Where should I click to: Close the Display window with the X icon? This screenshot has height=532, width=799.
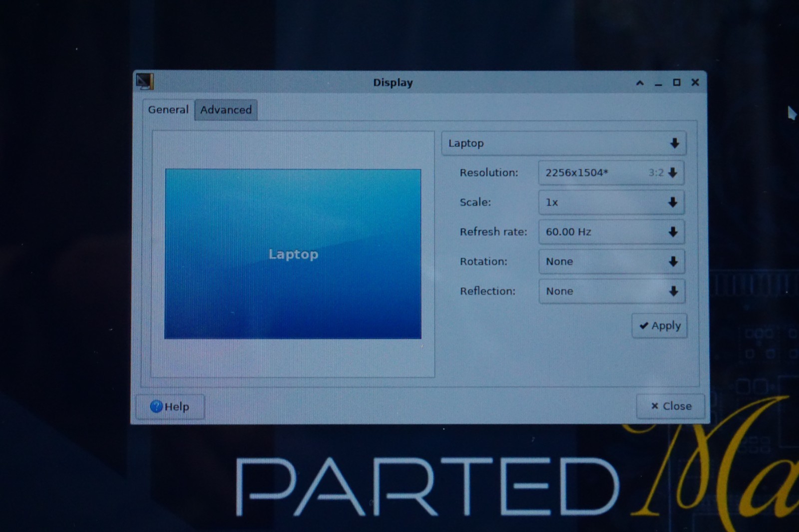[695, 82]
